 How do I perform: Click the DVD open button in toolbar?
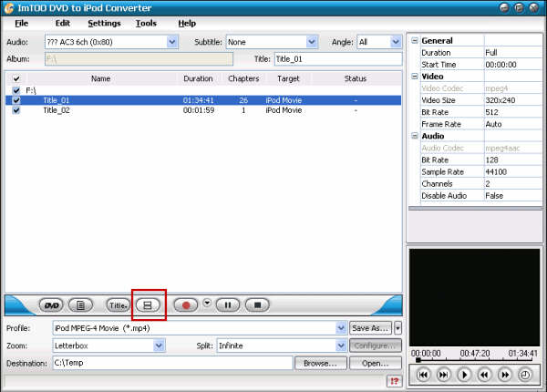51,305
